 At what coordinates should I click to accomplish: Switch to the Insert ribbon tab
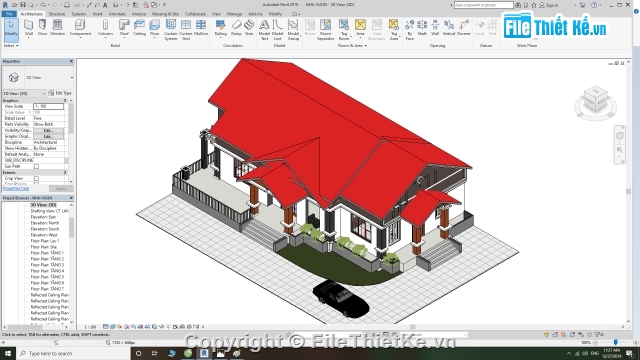pos(97,14)
